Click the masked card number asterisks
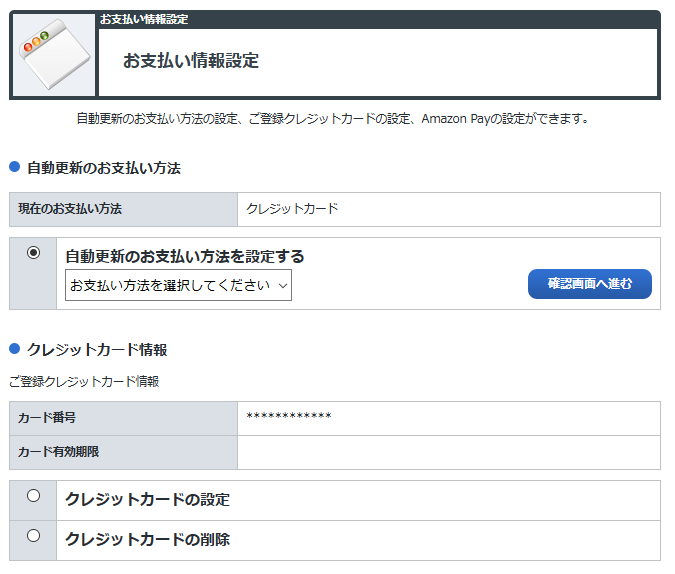This screenshot has height=574, width=675. 289,416
